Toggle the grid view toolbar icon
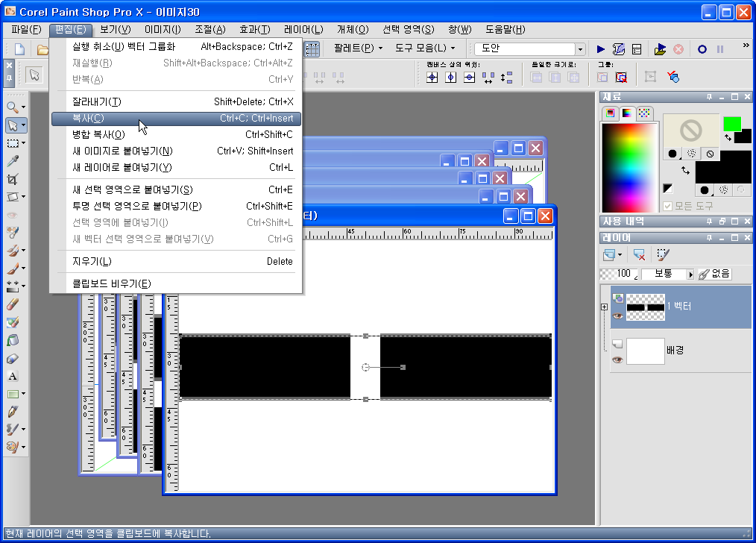Image resolution: width=756 pixels, height=543 pixels. (312, 49)
